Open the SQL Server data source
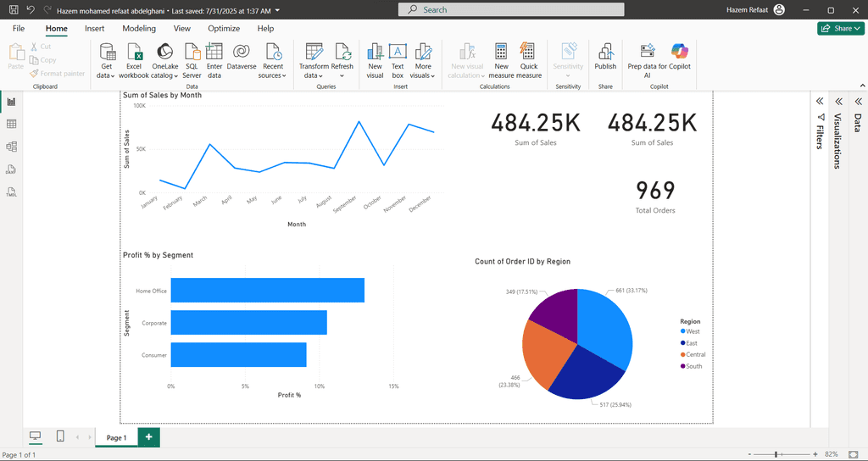The width and height of the screenshot is (868, 461). (192, 53)
